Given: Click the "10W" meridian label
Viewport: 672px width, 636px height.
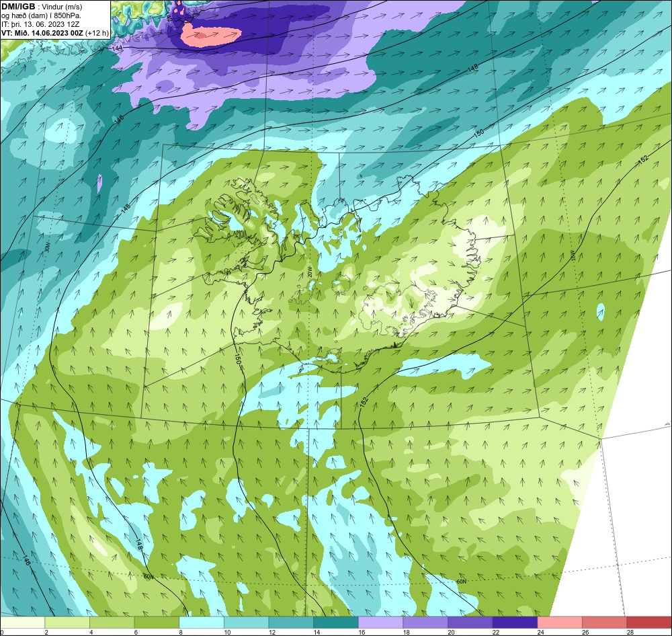Looking at the screenshot, I should (x=573, y=256).
